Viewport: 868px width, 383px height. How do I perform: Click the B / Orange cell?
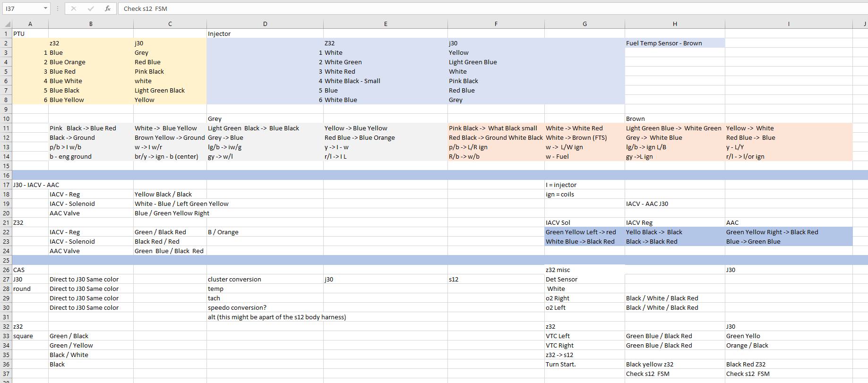pyautogui.click(x=265, y=232)
